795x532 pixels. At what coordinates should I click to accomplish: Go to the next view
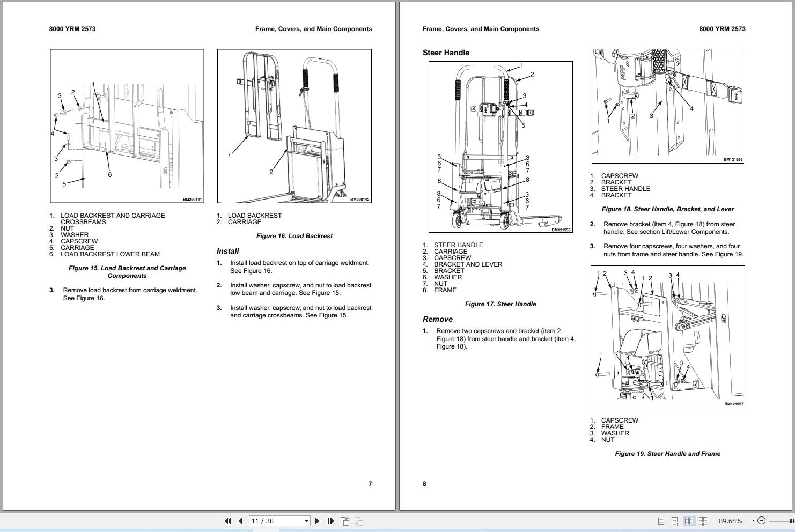point(359,520)
